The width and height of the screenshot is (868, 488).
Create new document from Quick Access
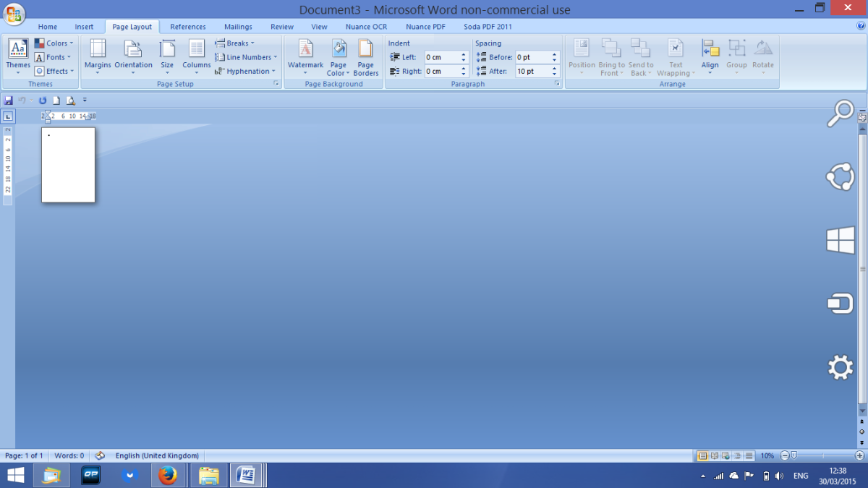56,100
